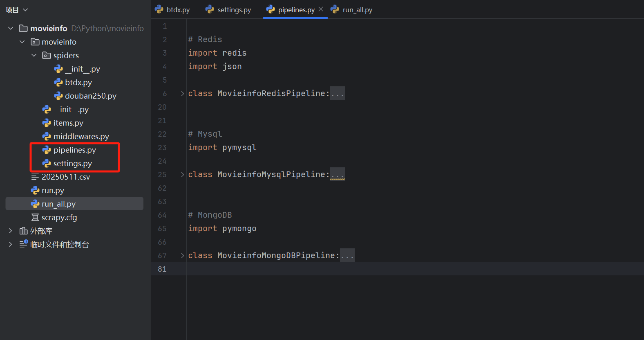Viewport: 644px width, 340px height.
Task: Click the folded ellipsis after MovieinfoRedisPipeline
Action: [x=338, y=93]
